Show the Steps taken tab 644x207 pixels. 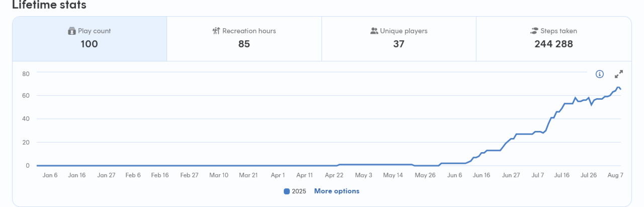pos(553,39)
